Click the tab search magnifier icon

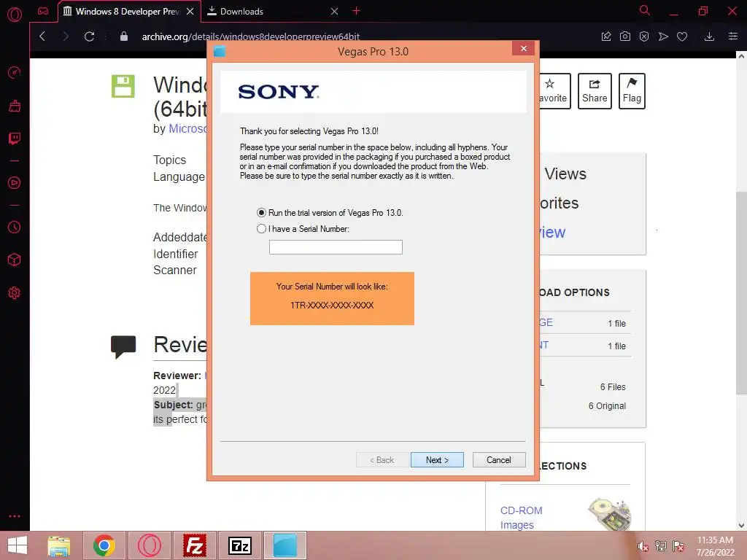click(645, 10)
